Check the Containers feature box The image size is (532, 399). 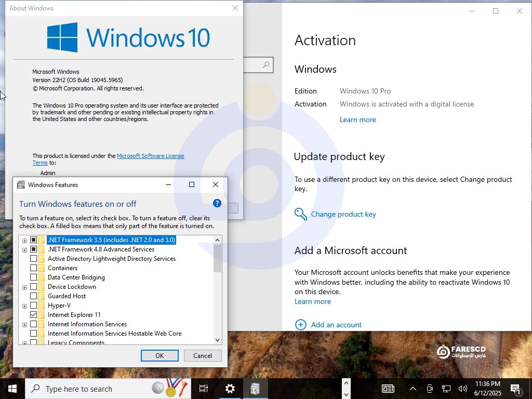coord(33,268)
